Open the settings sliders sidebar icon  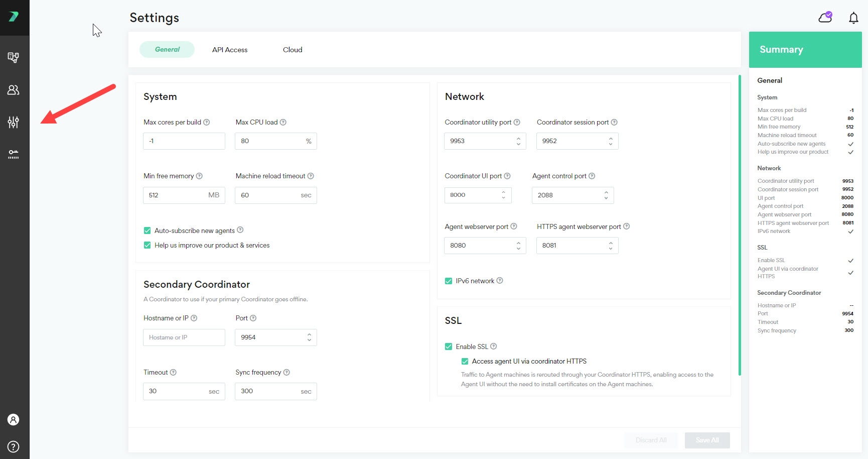(x=14, y=122)
